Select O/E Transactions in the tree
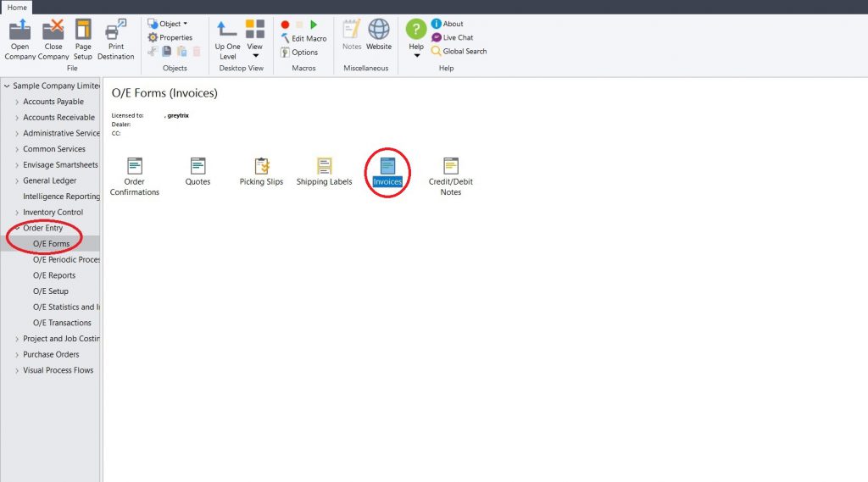This screenshot has height=482, width=868. (62, 323)
